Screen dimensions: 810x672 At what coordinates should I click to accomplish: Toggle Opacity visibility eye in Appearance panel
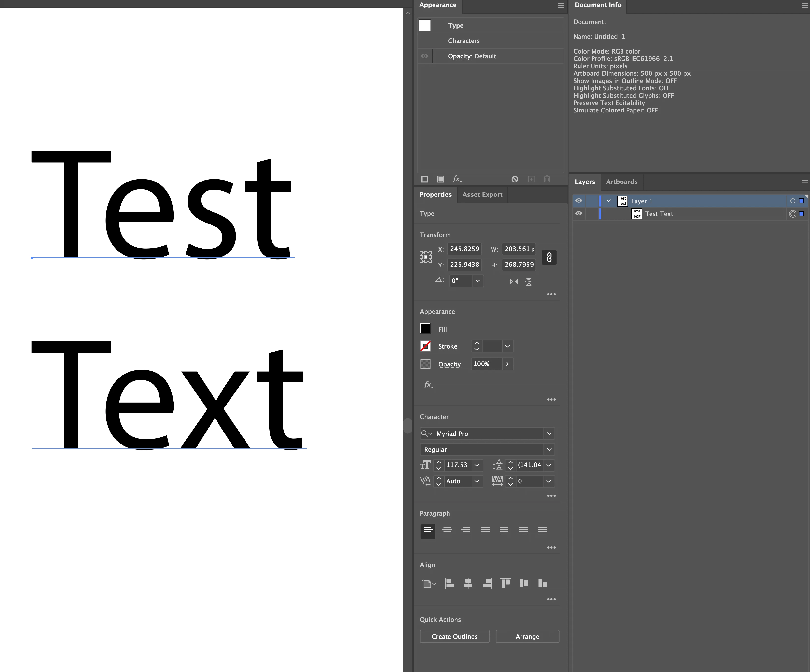coord(425,56)
